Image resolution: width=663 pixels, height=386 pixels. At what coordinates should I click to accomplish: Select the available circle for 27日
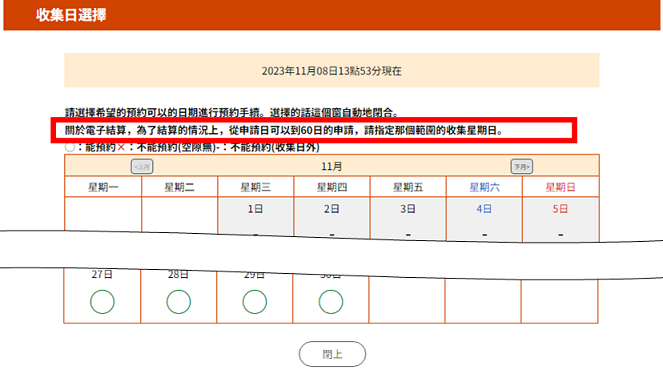102,302
